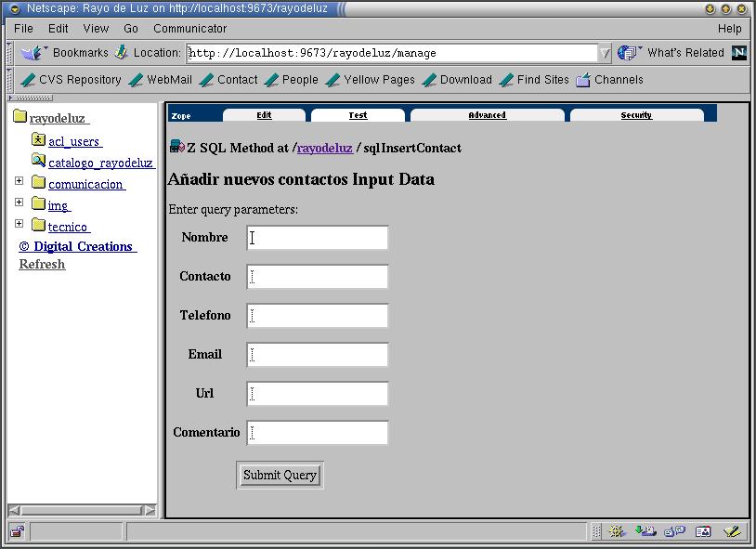
Task: Click the catalogo_rayodeluz catalog icon
Action: pyautogui.click(x=39, y=160)
